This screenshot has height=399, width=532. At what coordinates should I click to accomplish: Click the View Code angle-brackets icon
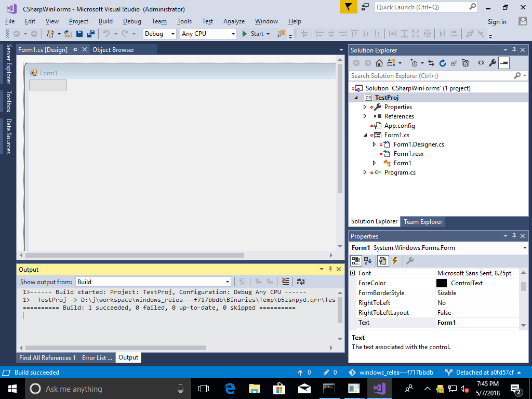point(481,63)
